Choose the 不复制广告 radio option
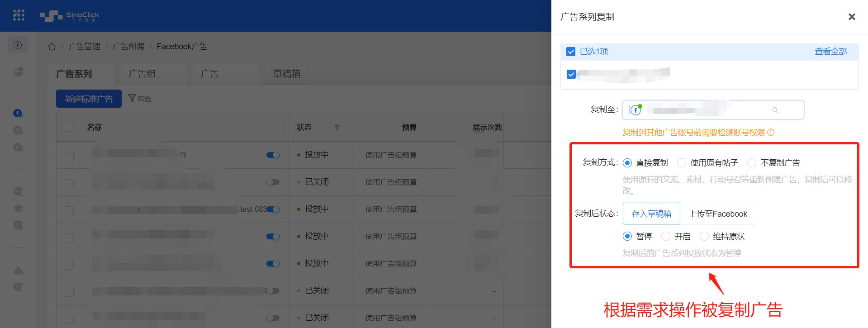 751,163
